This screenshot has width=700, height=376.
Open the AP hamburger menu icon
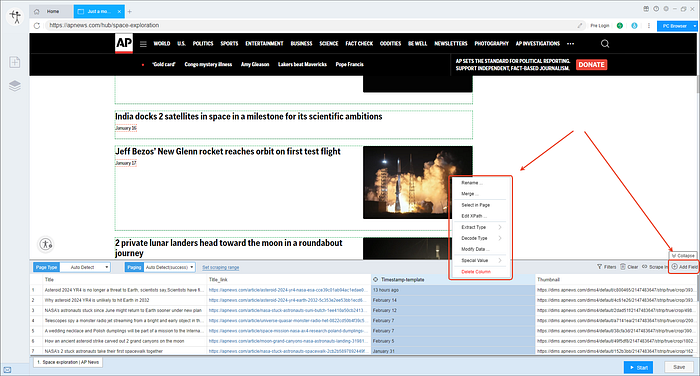click(x=143, y=44)
